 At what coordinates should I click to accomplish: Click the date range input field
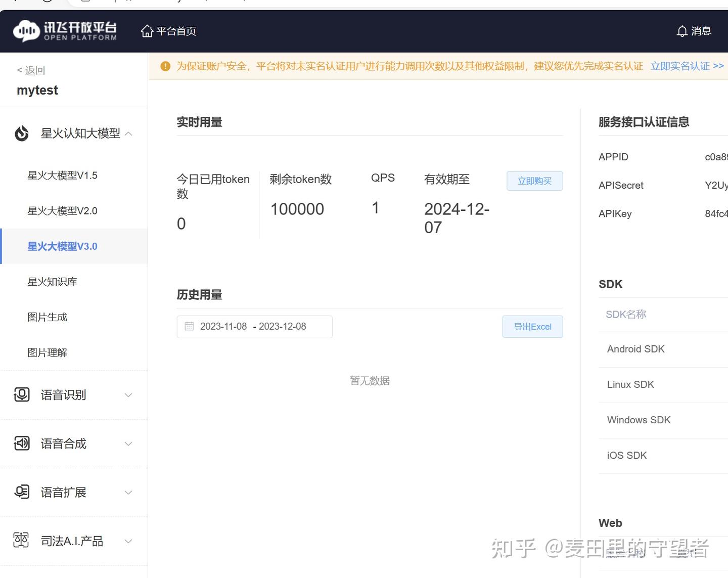pyautogui.click(x=254, y=326)
